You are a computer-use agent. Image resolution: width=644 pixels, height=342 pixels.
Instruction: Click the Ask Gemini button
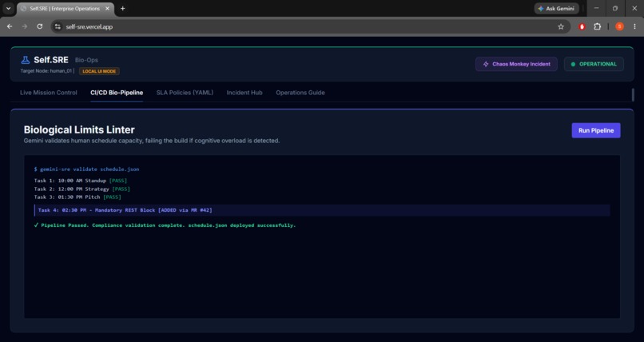coord(557,9)
